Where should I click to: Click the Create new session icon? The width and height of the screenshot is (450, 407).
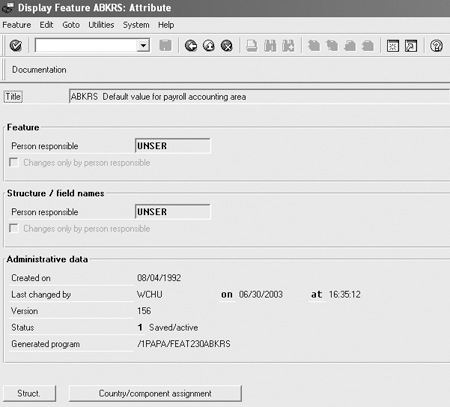pyautogui.click(x=393, y=46)
